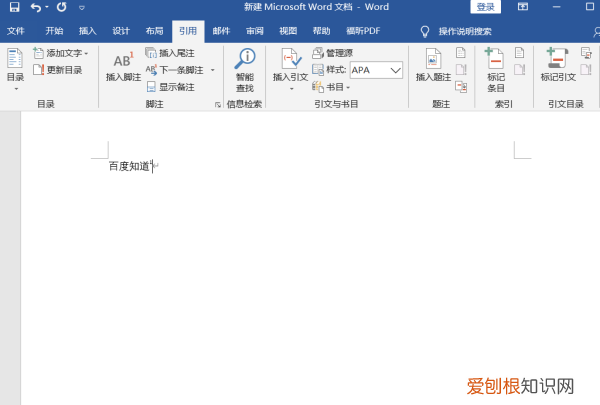600x405 pixels.
Task: Expand the 下一条脚注 dropdown arrow
Action: [213, 70]
